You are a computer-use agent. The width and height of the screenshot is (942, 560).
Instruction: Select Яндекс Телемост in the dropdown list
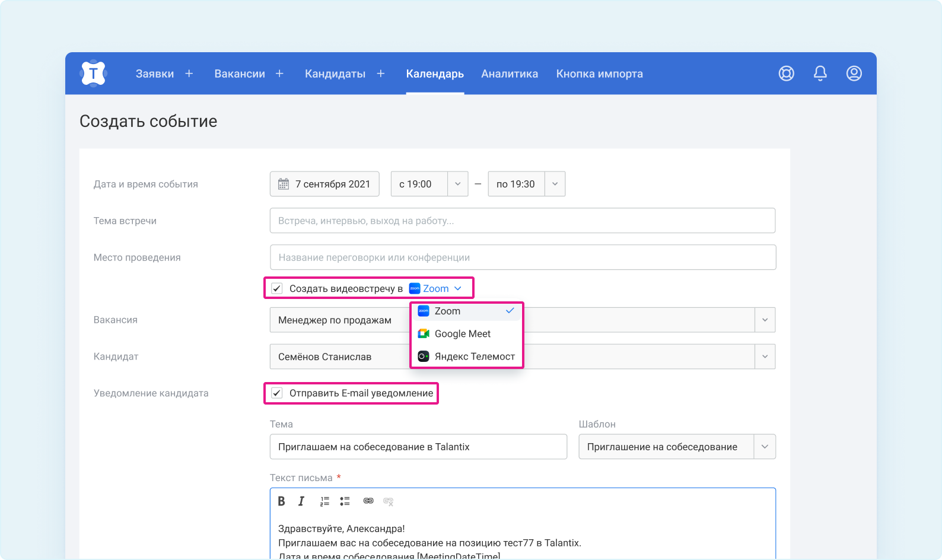[x=466, y=357]
